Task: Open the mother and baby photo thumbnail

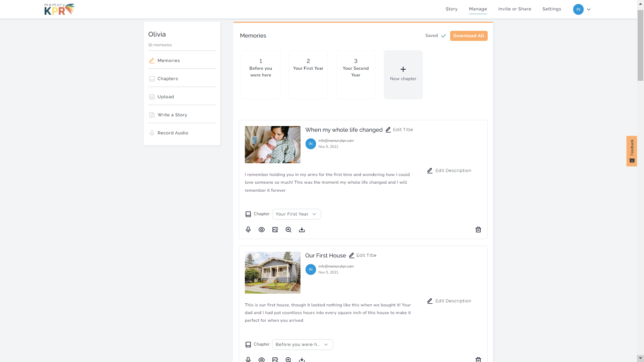Action: pyautogui.click(x=273, y=145)
